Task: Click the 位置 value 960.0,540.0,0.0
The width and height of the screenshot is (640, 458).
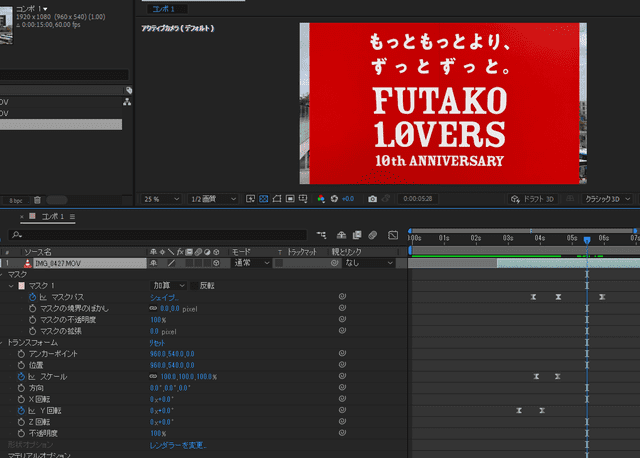Action: pos(172,365)
